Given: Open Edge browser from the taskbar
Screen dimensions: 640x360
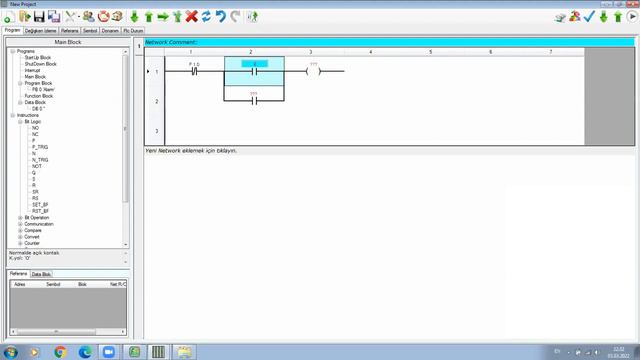Looking at the screenshot, I should point(85,352).
